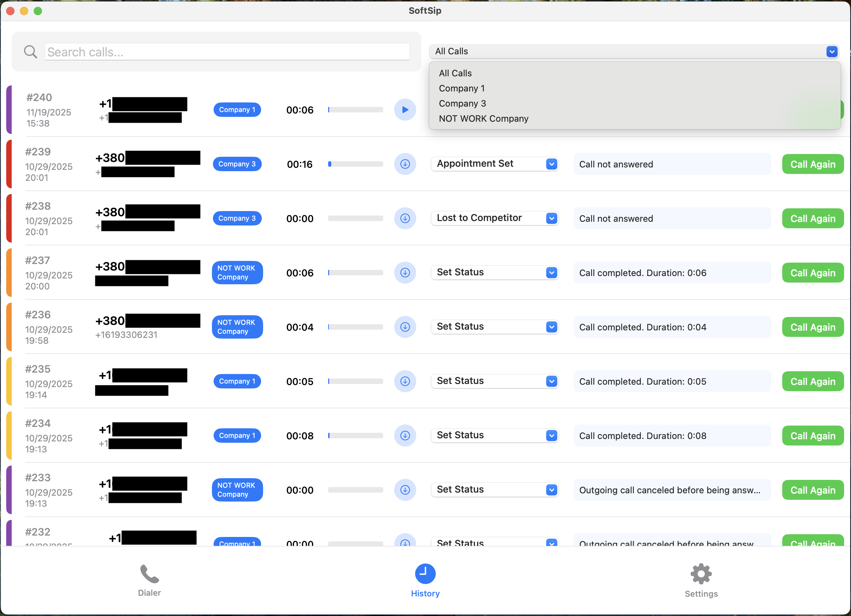Download the recording for call #239
This screenshot has height=616, width=851.
click(405, 164)
